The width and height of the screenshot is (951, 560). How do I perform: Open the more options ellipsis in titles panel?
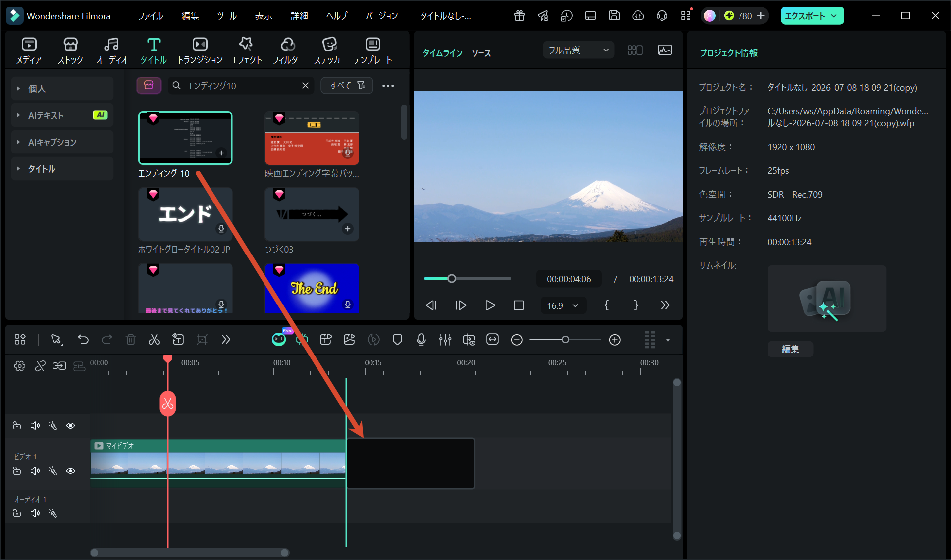coord(388,86)
